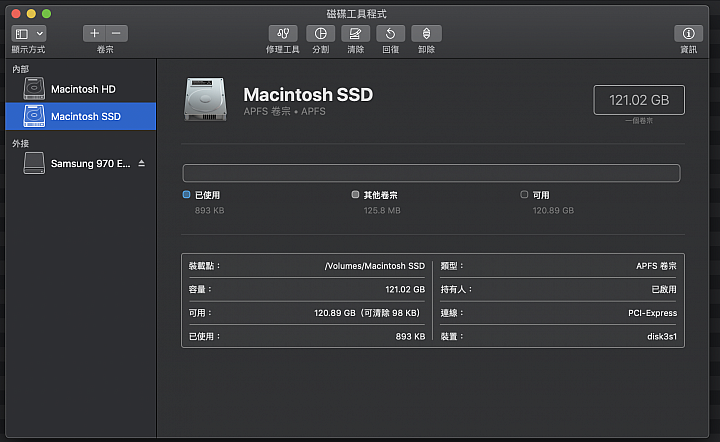Click the Macintosh HD drive icon
This screenshot has height=442, width=720.
click(x=34, y=89)
